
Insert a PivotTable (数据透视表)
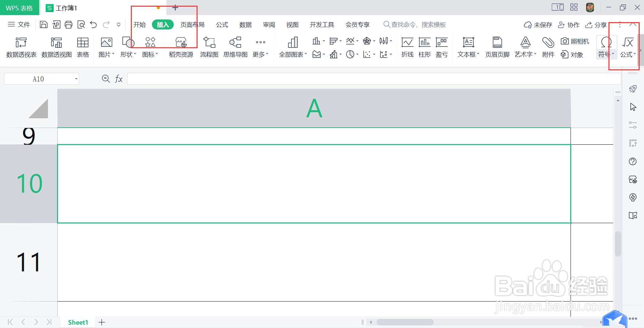tap(21, 47)
